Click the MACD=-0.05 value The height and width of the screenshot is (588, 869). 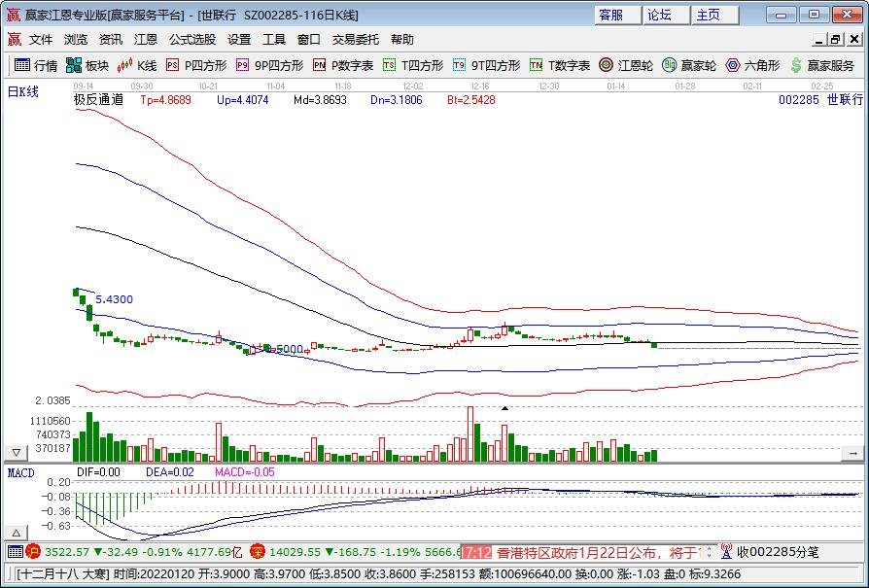244,472
